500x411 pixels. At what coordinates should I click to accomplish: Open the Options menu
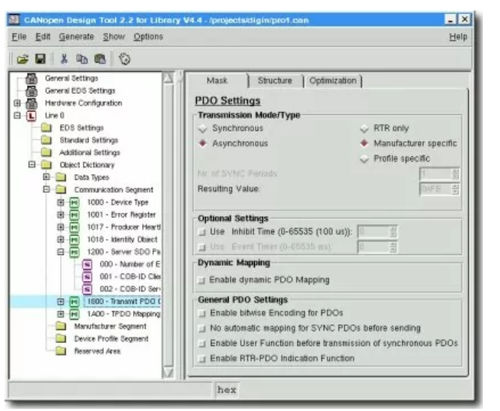tap(148, 36)
